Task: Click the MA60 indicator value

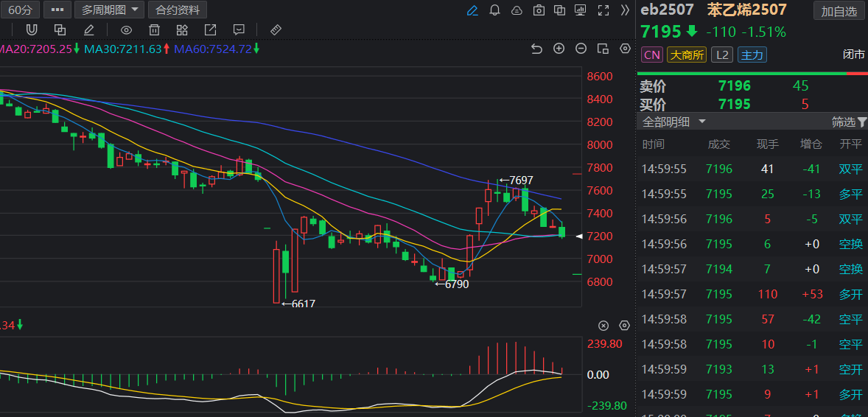Action: point(213,49)
